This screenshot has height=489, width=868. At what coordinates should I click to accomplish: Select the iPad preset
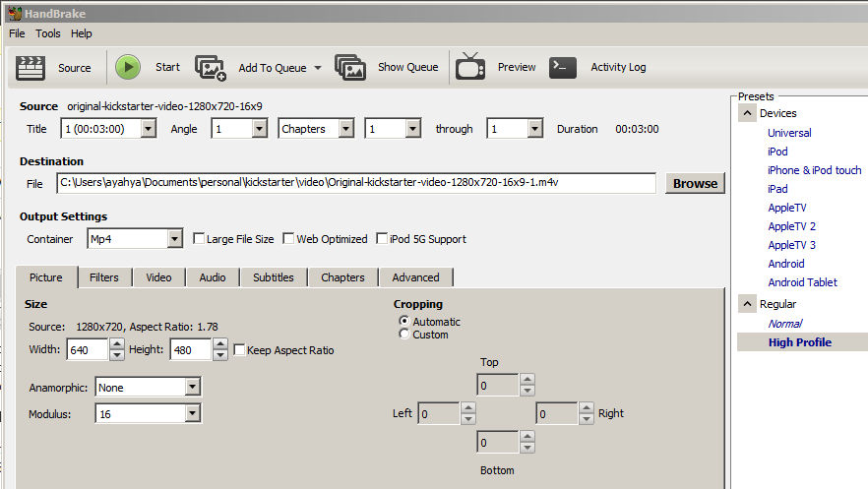(x=777, y=189)
